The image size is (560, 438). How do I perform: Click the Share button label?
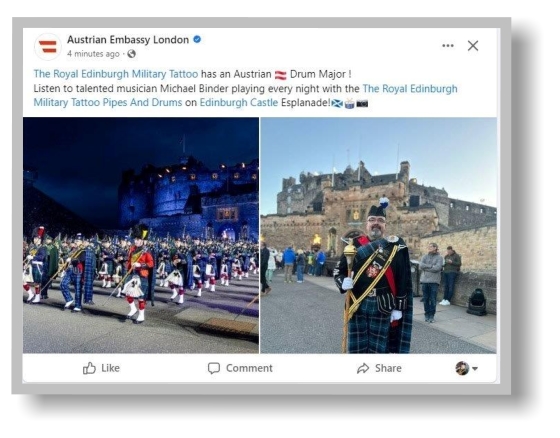click(x=388, y=368)
